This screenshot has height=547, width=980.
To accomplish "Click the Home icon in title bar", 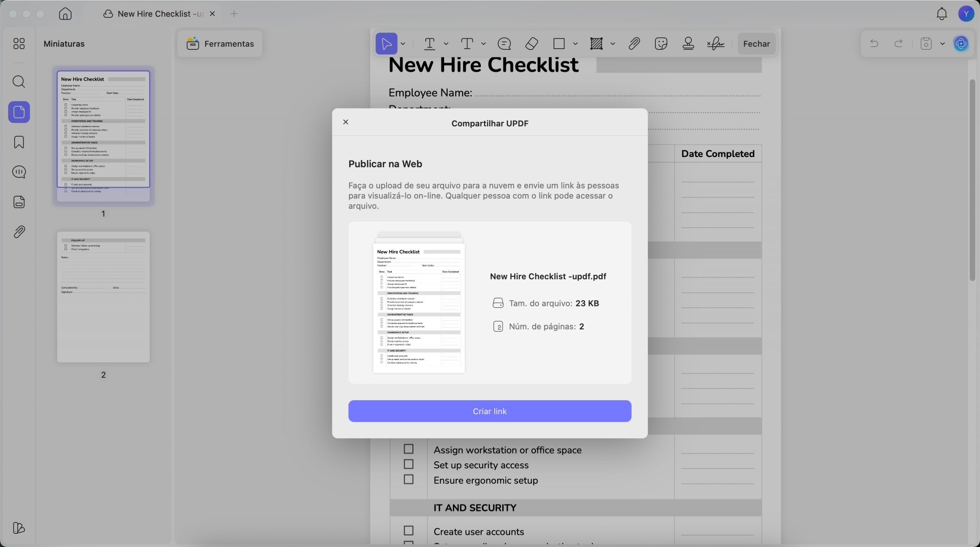I will [x=65, y=14].
